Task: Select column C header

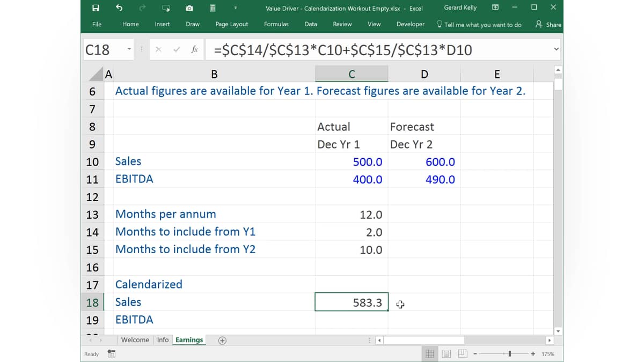Action: tap(352, 74)
